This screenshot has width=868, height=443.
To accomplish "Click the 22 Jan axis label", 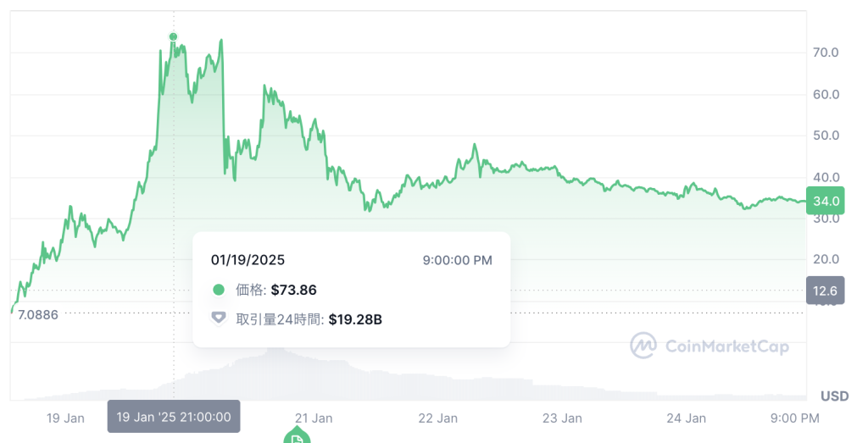I will click(x=438, y=418).
